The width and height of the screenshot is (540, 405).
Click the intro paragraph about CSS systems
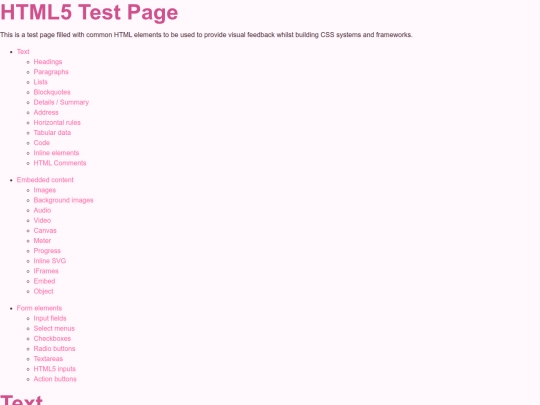pos(206,35)
